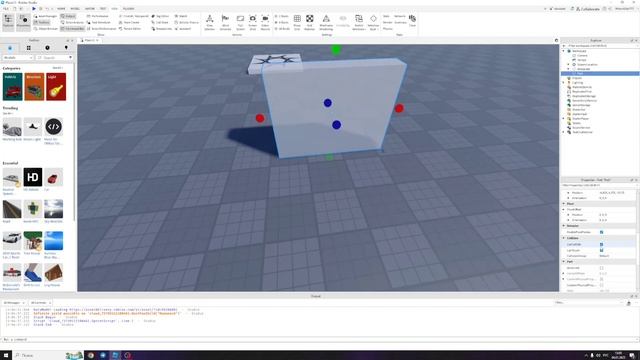Open Object Browser panel

46,29
